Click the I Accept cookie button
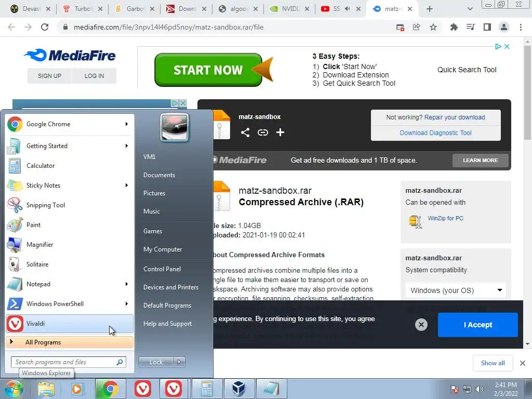This screenshot has width=532, height=399. point(478,325)
